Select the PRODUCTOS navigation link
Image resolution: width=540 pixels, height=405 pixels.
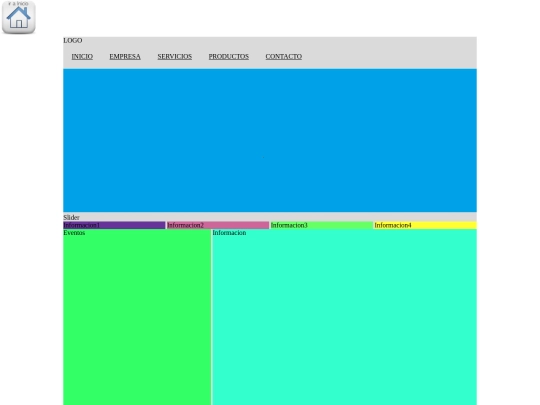229,56
